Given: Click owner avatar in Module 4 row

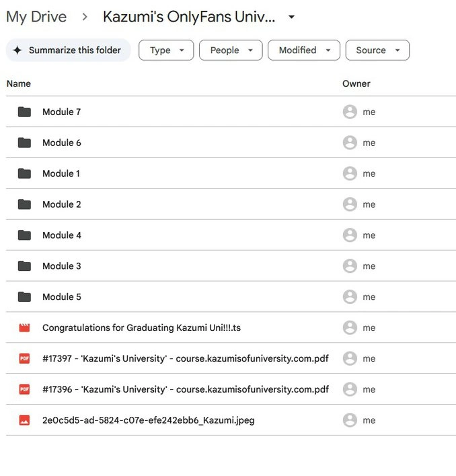Looking at the screenshot, I should click(x=350, y=235).
